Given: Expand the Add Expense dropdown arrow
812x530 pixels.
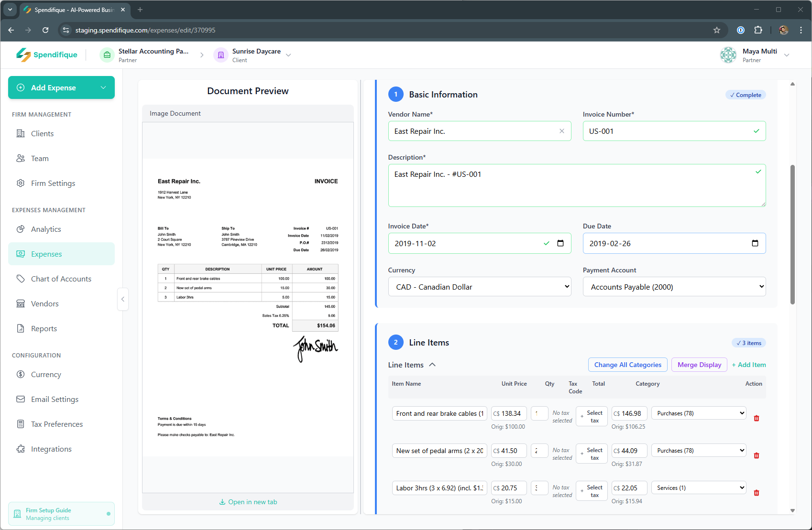Looking at the screenshot, I should coord(103,87).
